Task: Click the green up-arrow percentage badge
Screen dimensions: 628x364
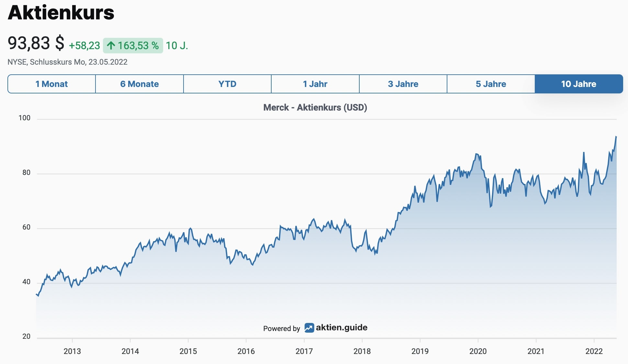Action: [133, 46]
